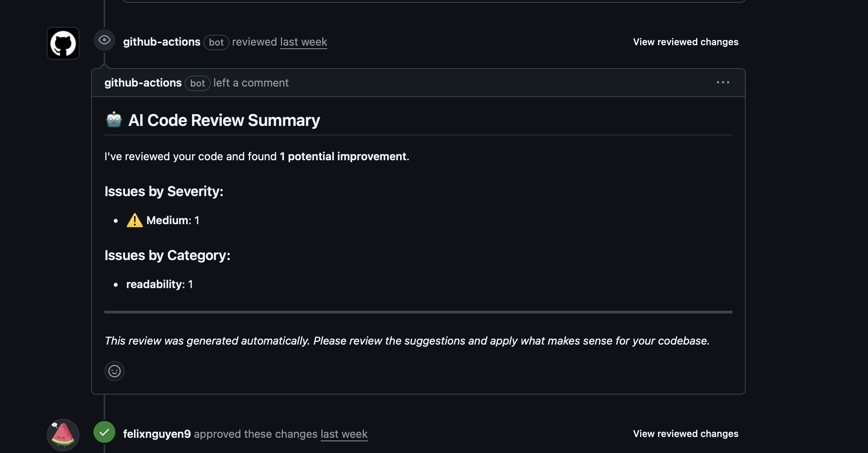Screen dimensions: 868x453
Task: Expand options on the review comment
Action: [723, 82]
